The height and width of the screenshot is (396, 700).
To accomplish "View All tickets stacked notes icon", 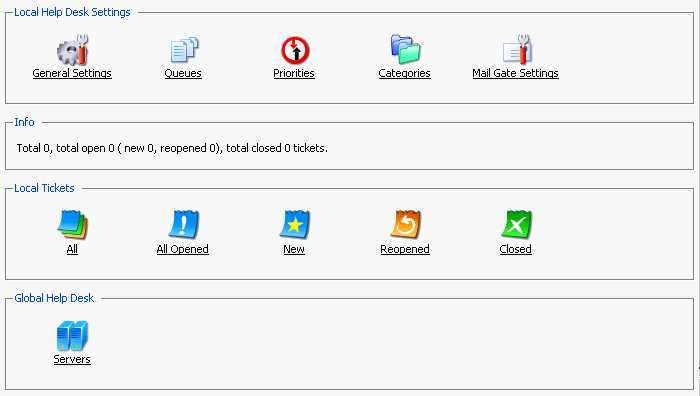I will coord(72,225).
